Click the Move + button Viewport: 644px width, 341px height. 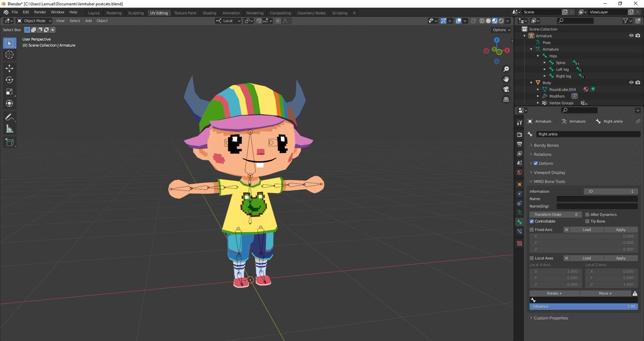click(x=605, y=294)
